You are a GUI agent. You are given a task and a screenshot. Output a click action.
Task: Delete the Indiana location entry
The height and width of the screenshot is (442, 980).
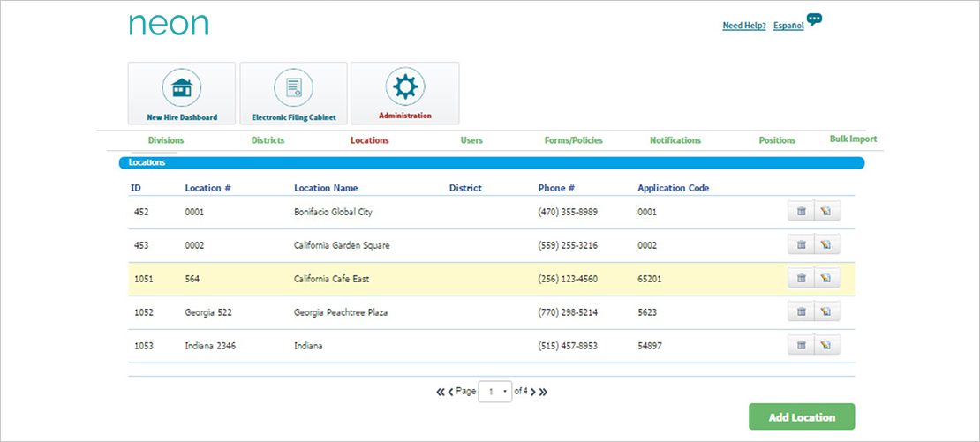click(x=801, y=345)
